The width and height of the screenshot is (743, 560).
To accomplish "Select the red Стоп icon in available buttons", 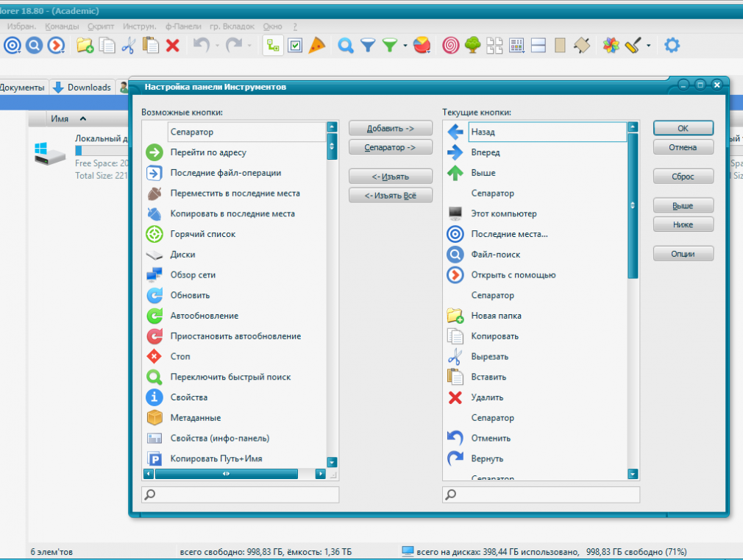I will [154, 356].
